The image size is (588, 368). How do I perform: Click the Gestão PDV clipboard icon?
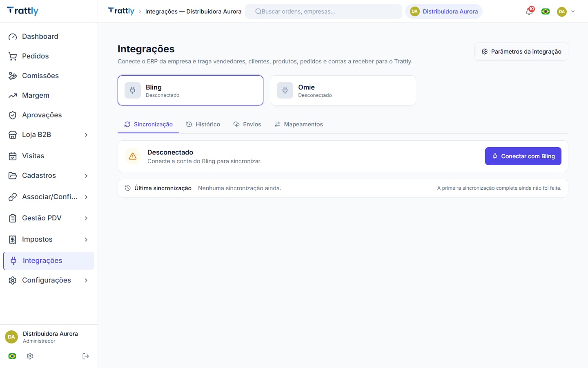tap(13, 218)
